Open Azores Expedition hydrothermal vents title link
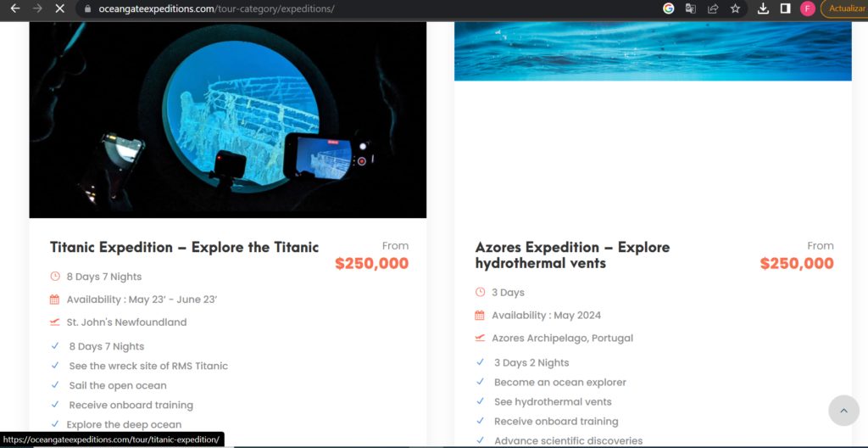 572,255
